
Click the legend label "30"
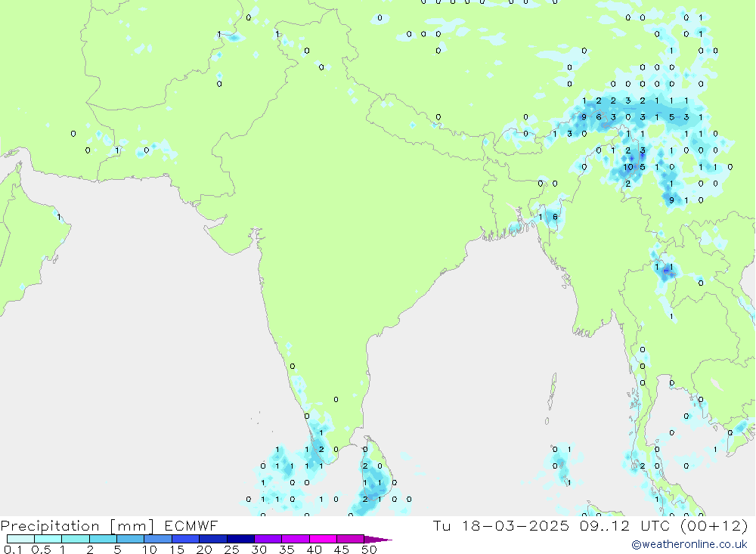[x=259, y=549]
